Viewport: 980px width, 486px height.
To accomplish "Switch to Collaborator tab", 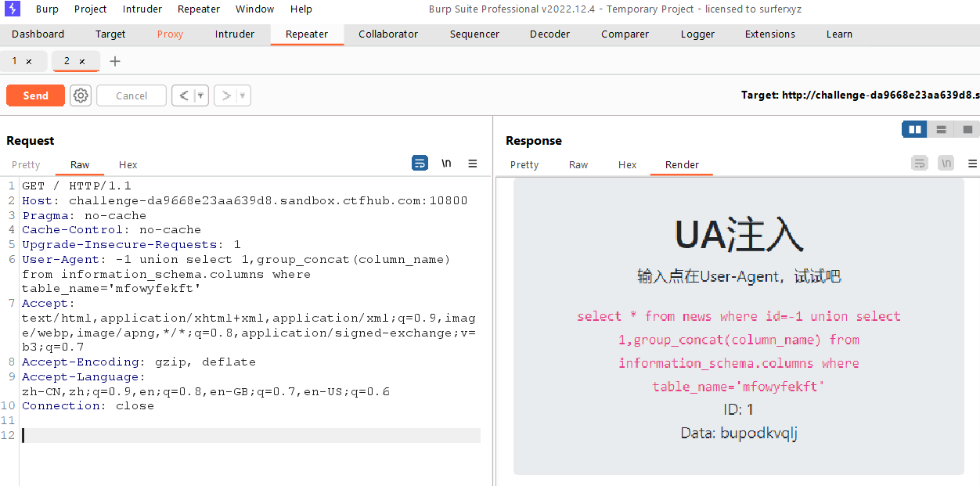I will coord(388,34).
